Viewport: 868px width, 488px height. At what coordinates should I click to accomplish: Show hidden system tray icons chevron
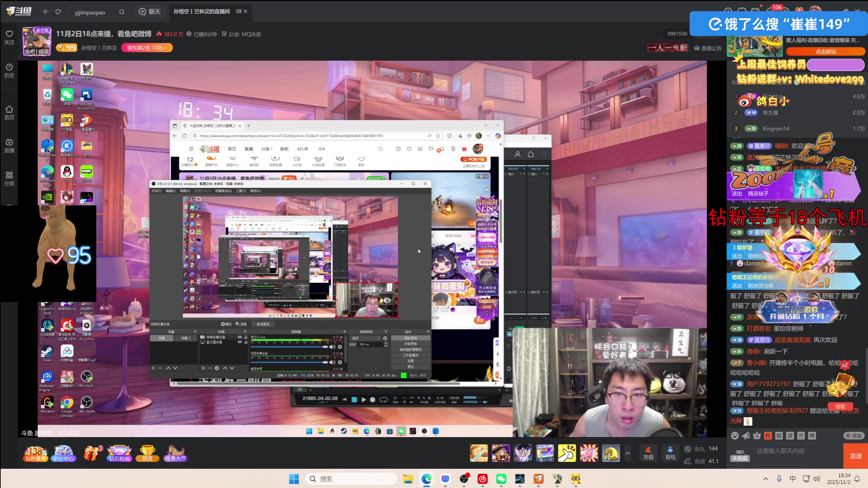[766, 479]
